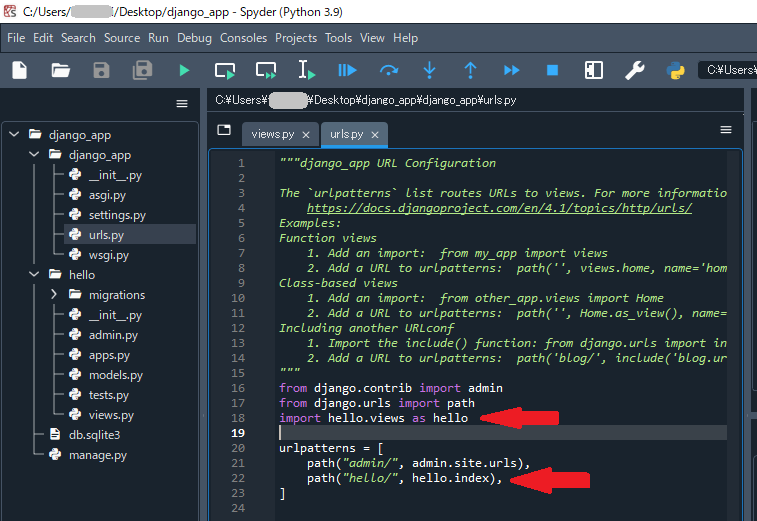Step into function debug icon
Image resolution: width=757 pixels, height=521 pixels.
(429, 70)
